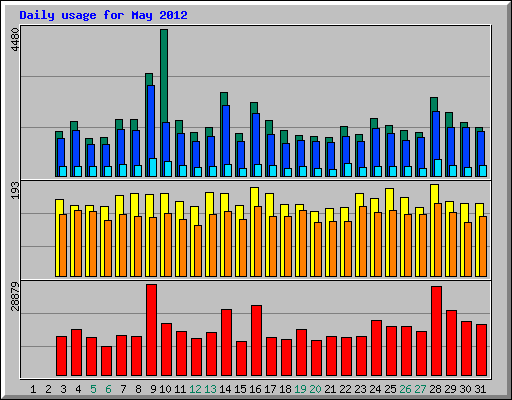The image size is (512, 400).
Task: Select day label 8
Action: coord(138,389)
